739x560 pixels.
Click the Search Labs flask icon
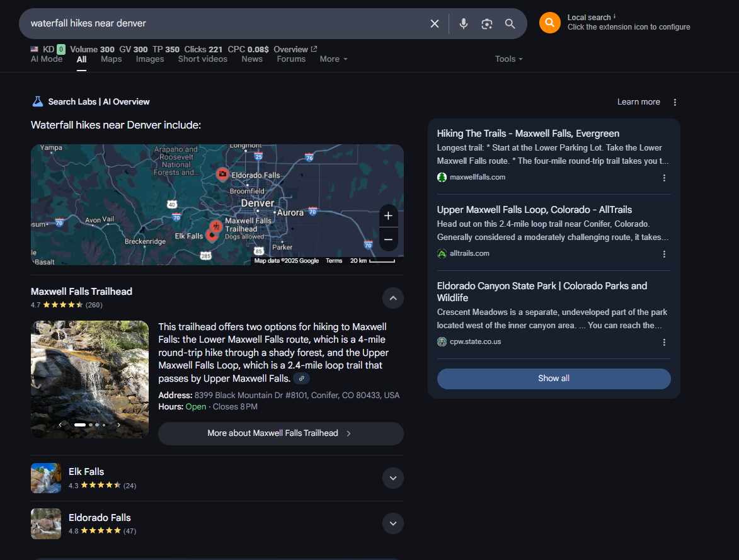pyautogui.click(x=37, y=101)
